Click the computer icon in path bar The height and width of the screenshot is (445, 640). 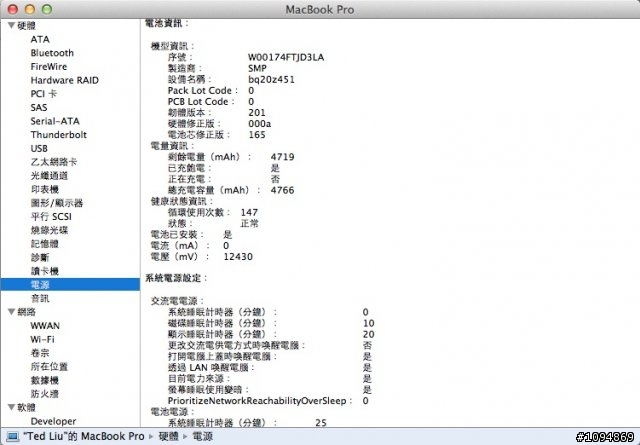tap(13, 436)
